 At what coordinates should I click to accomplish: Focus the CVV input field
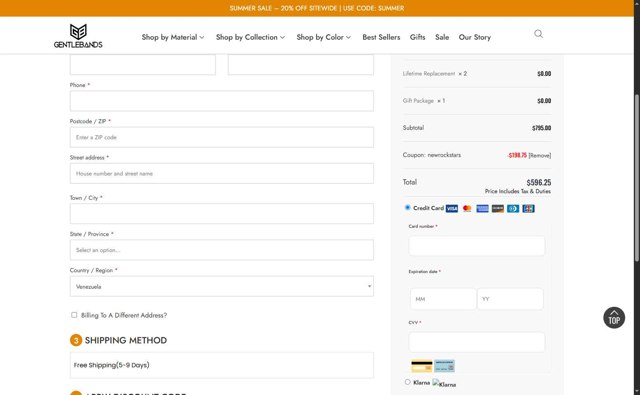[x=477, y=342]
